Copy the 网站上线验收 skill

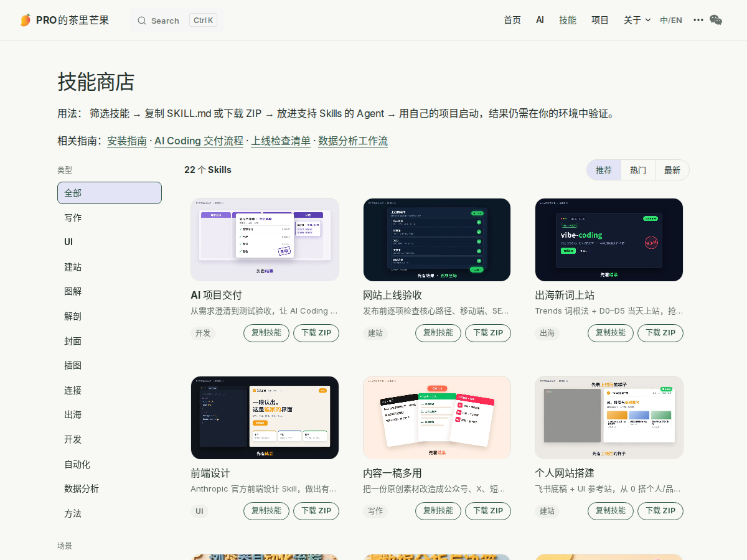[x=438, y=333]
